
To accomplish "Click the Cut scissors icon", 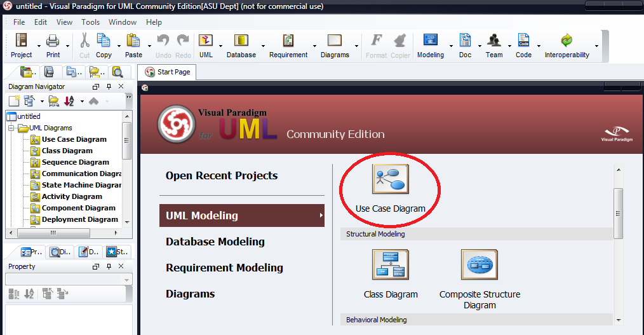I will (84, 40).
